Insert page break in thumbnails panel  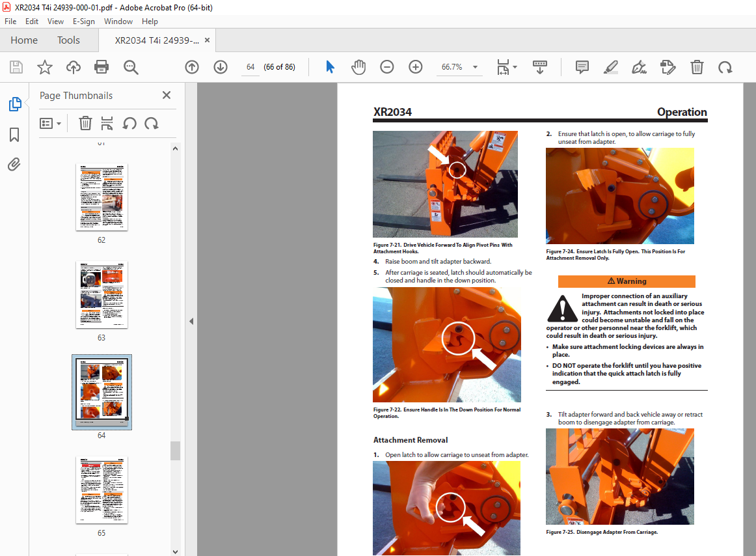[x=107, y=124]
